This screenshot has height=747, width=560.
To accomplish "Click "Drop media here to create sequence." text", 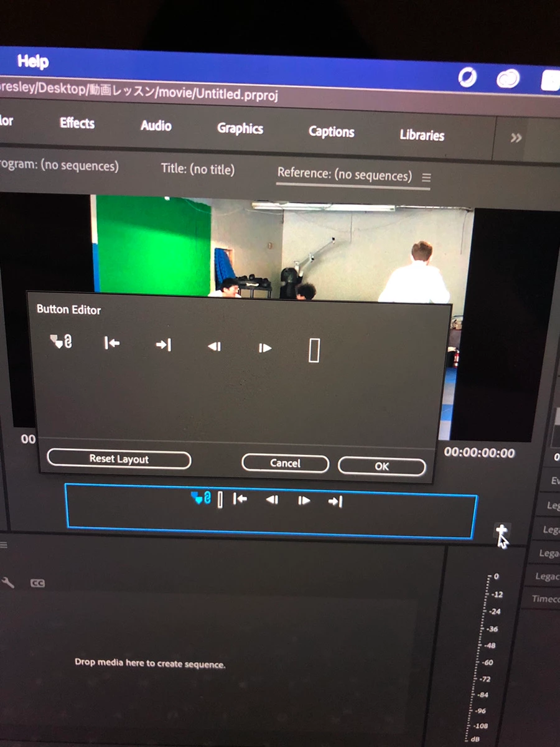I will click(x=150, y=664).
